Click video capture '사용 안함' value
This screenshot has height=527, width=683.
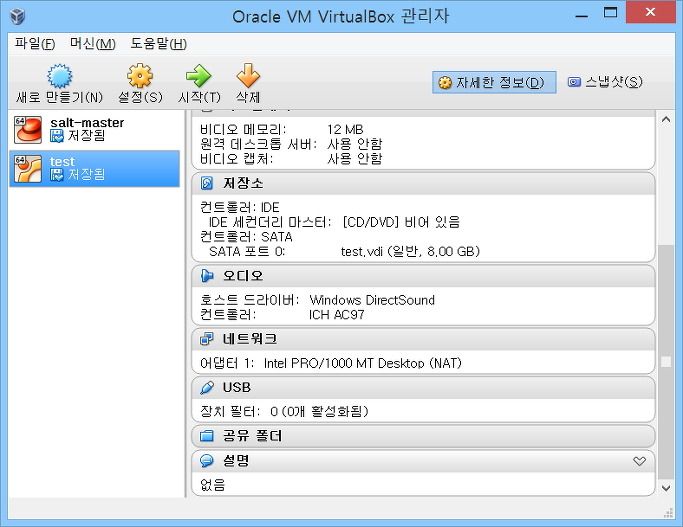click(355, 159)
